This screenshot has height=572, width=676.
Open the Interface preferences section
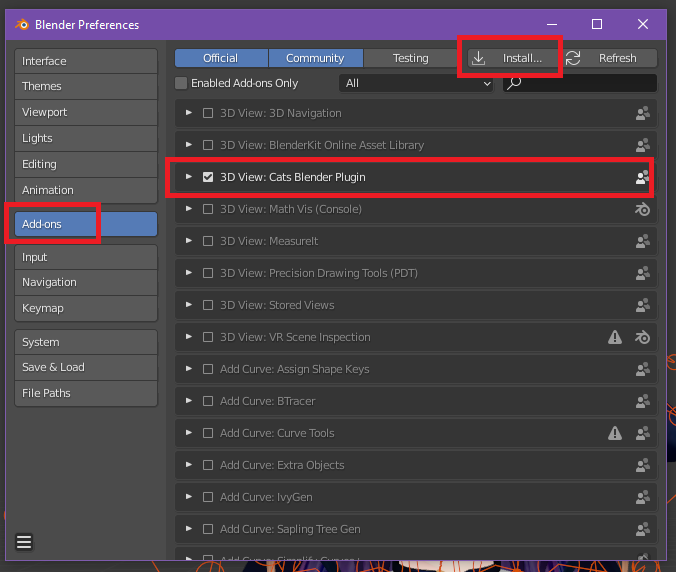(x=86, y=61)
